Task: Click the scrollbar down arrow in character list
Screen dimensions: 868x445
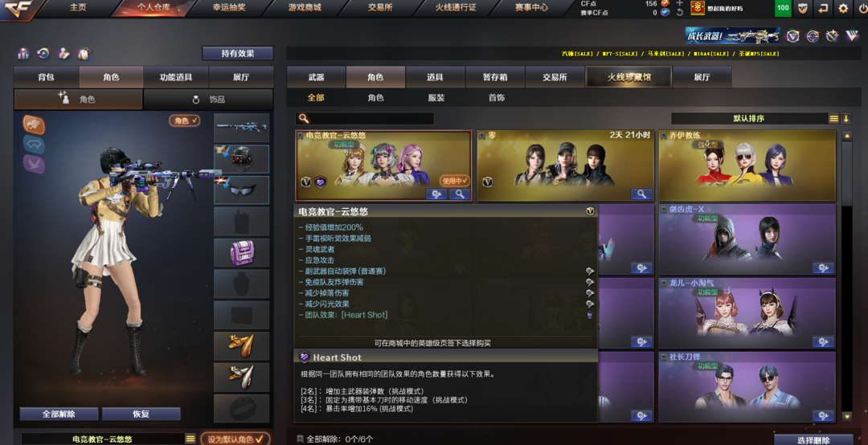Action: [846, 416]
